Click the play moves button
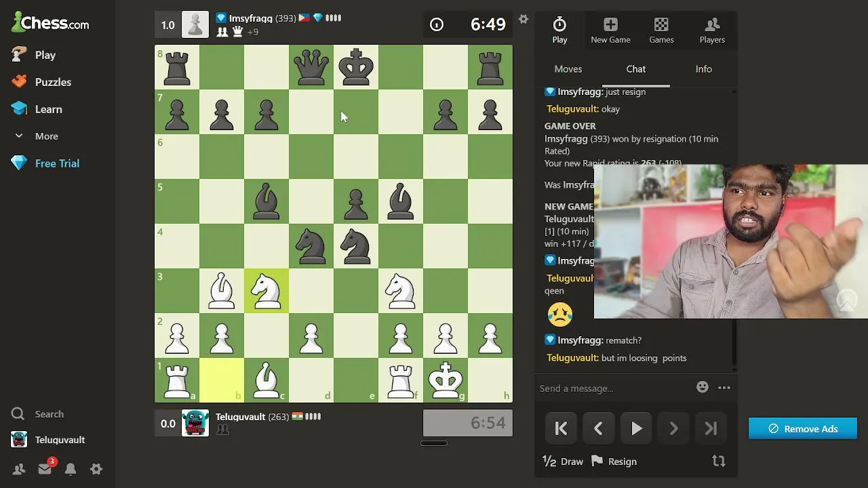The height and width of the screenshot is (488, 868). click(636, 428)
